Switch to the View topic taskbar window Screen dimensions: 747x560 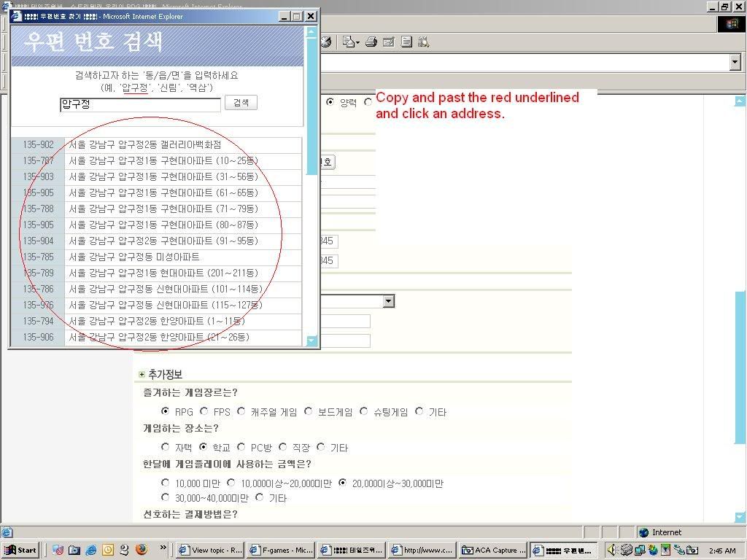[210, 550]
